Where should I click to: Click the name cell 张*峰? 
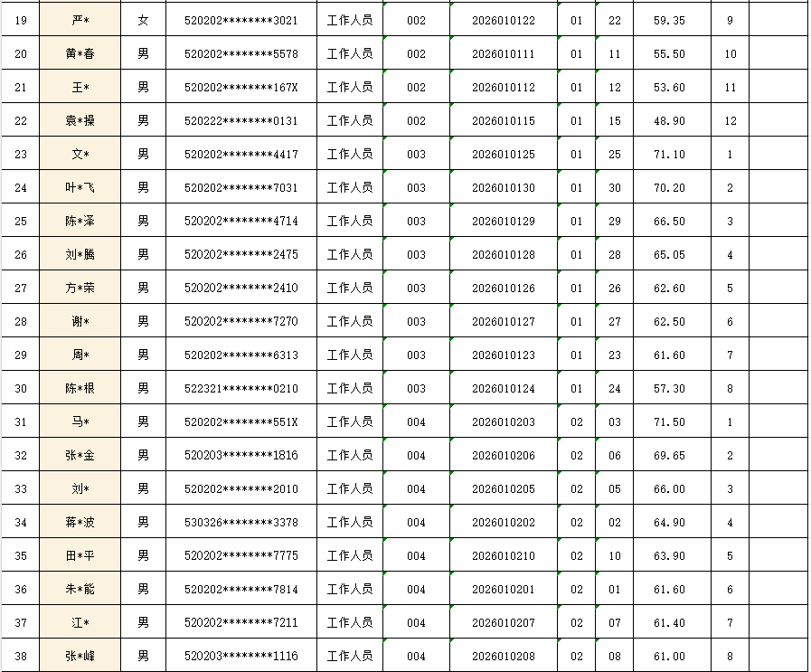pos(80,656)
